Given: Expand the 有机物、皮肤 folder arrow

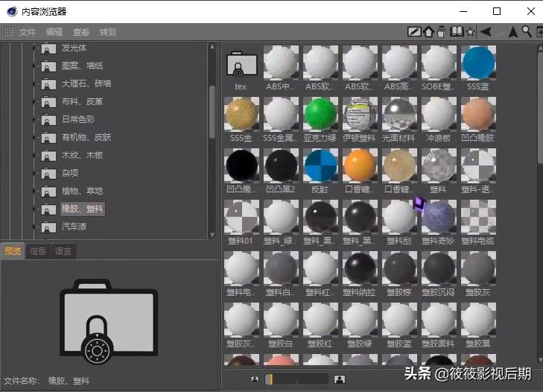Looking at the screenshot, I should coord(34,138).
